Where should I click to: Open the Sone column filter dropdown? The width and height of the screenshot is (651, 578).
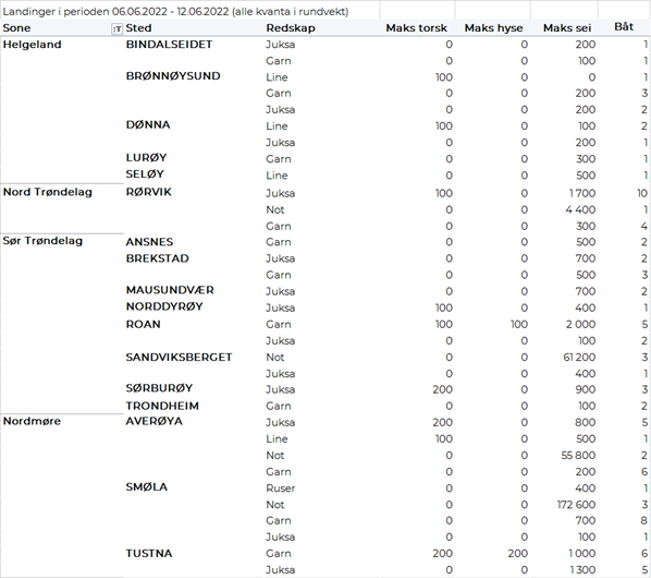pos(117,29)
